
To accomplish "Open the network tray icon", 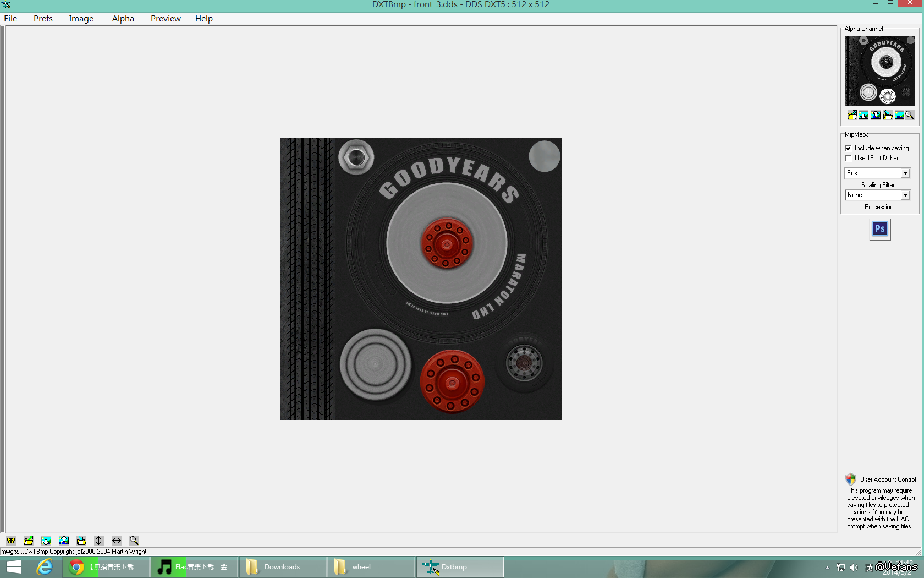I will tap(841, 568).
